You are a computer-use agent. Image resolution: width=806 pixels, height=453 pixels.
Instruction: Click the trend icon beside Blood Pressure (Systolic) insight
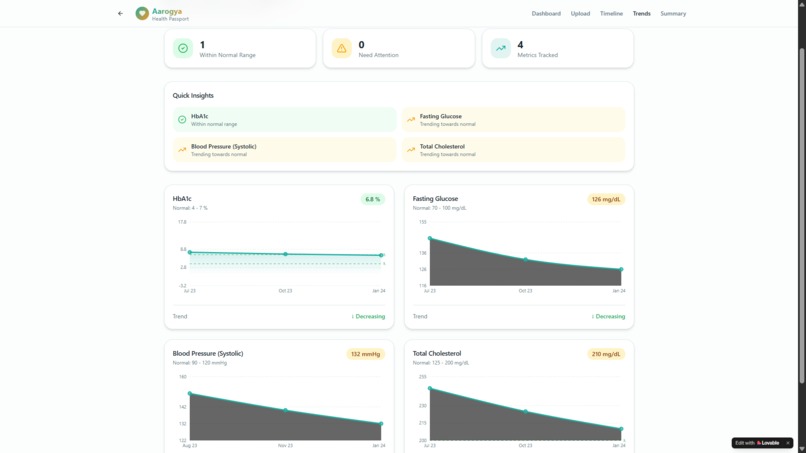pyautogui.click(x=182, y=150)
